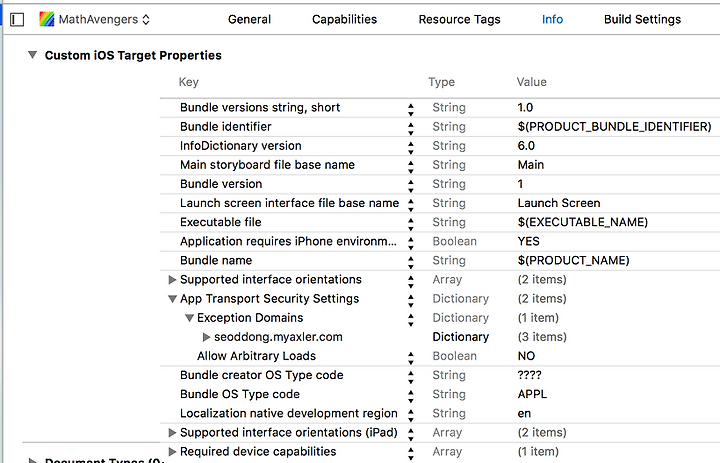The width and height of the screenshot is (720, 463).
Task: Select the InfoDictionary version value 6.0
Action: 526,146
